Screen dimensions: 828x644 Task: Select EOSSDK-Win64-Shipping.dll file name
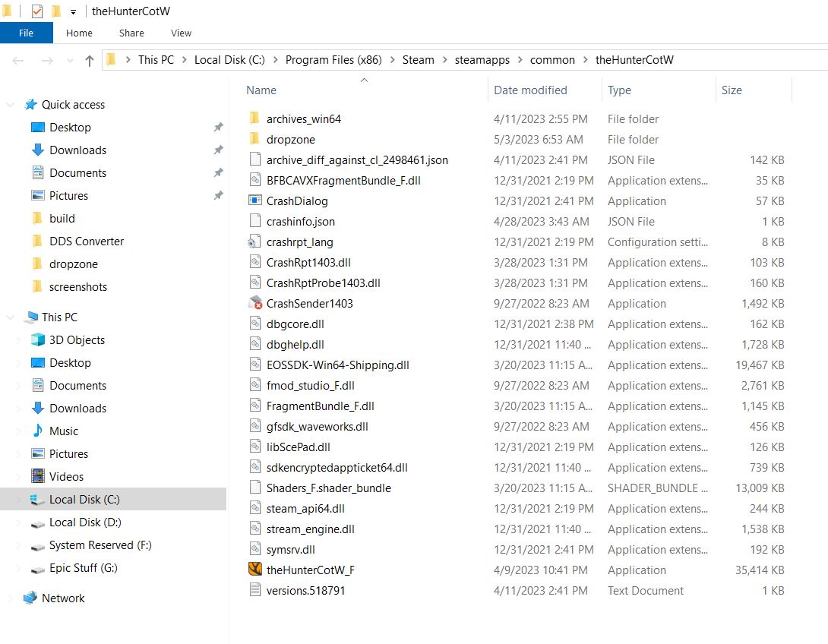tap(338, 365)
